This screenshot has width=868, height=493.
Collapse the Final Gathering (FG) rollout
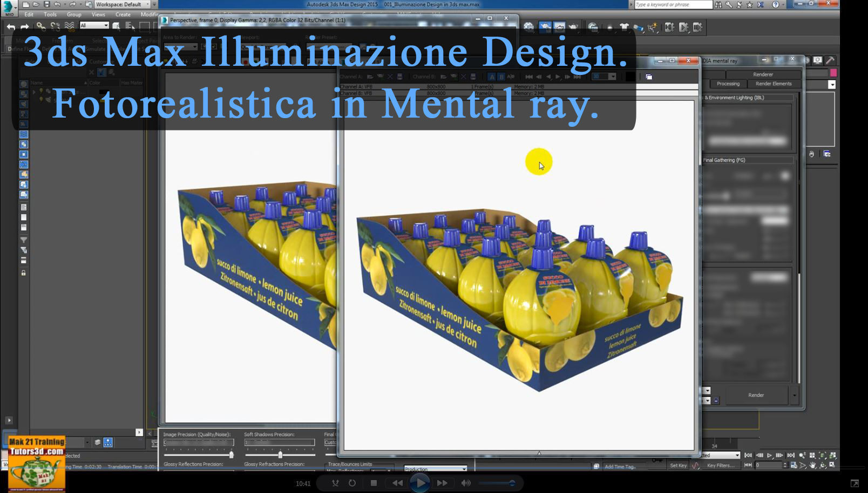pyautogui.click(x=748, y=160)
